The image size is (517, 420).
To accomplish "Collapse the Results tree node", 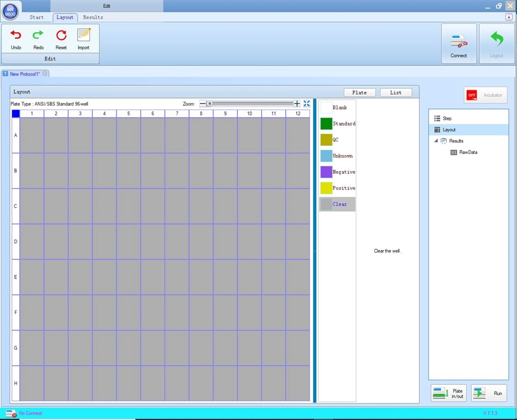I will click(436, 141).
